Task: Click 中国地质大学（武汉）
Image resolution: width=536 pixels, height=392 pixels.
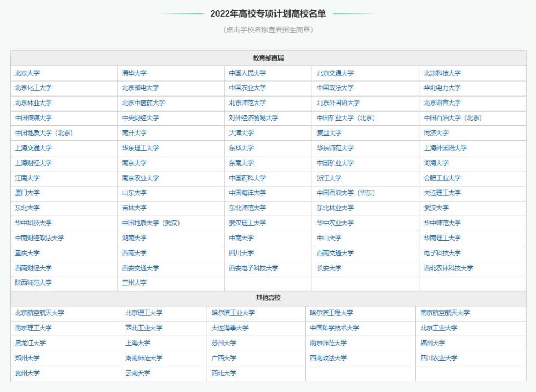Action: point(151,223)
